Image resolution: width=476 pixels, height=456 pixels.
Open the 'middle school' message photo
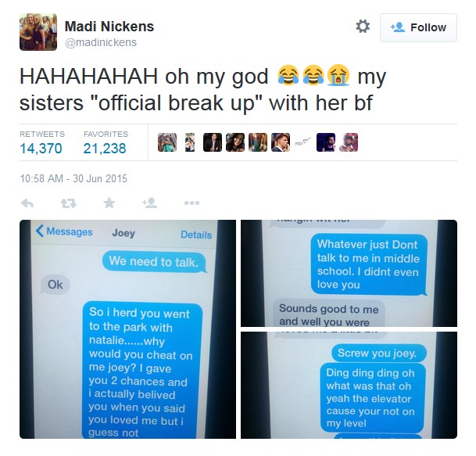click(349, 274)
